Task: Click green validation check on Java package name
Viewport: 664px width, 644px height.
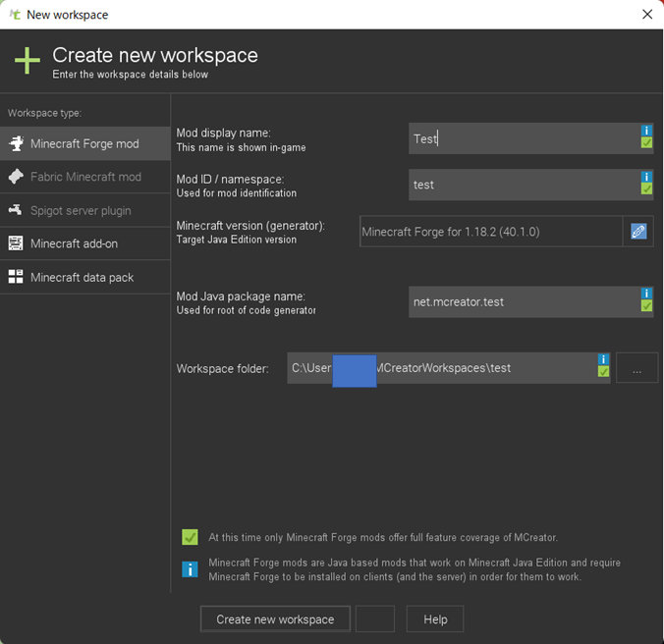Action: click(x=646, y=305)
